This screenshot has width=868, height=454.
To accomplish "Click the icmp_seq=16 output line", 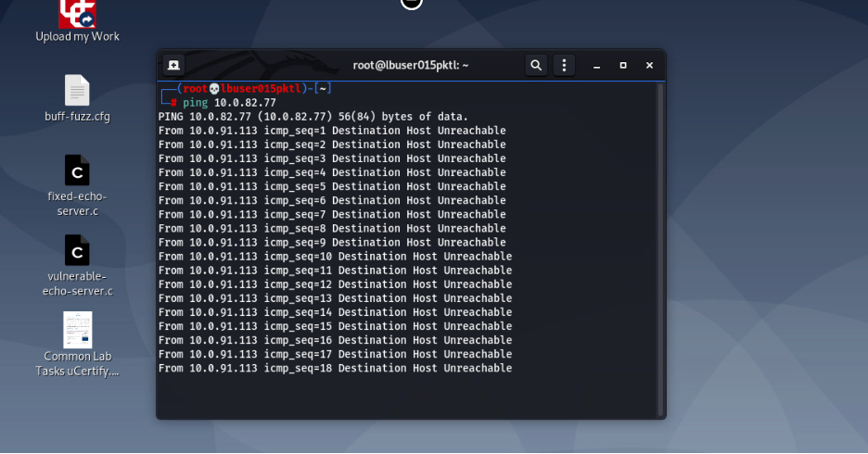I will point(336,340).
